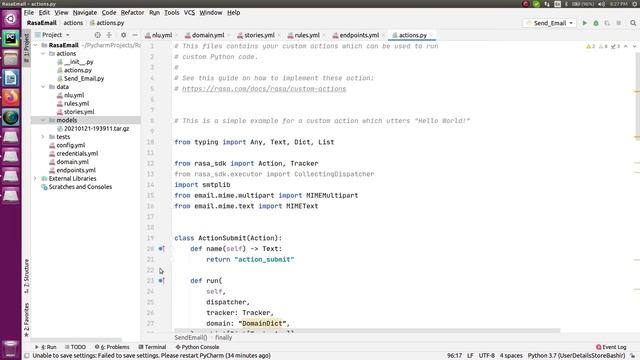Open the Run tool window
The height and width of the screenshot is (360, 640).
[46, 347]
